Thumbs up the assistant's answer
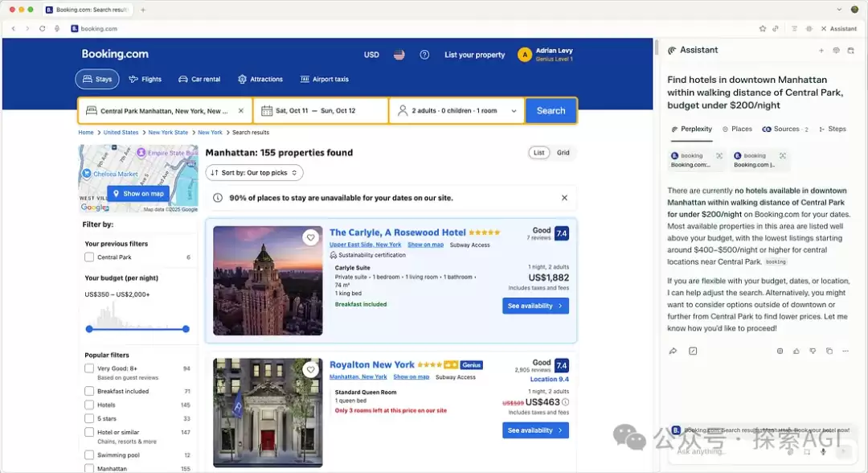This screenshot has width=868, height=473. (x=796, y=351)
